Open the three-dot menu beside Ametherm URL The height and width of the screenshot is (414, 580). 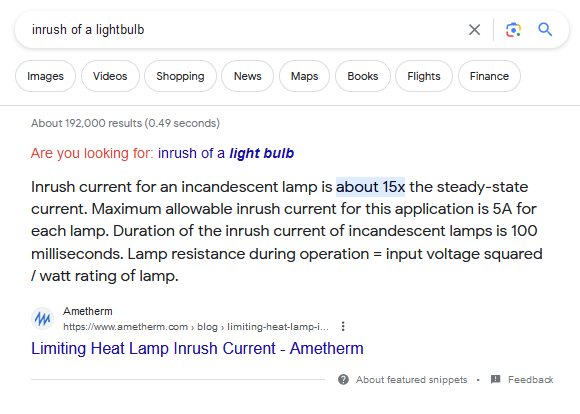[x=343, y=326]
